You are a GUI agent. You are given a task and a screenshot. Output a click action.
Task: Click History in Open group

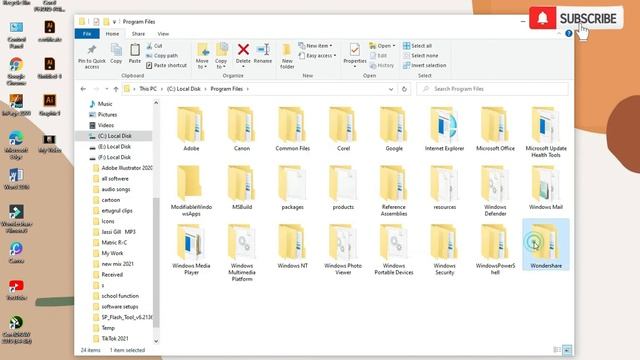pos(382,65)
